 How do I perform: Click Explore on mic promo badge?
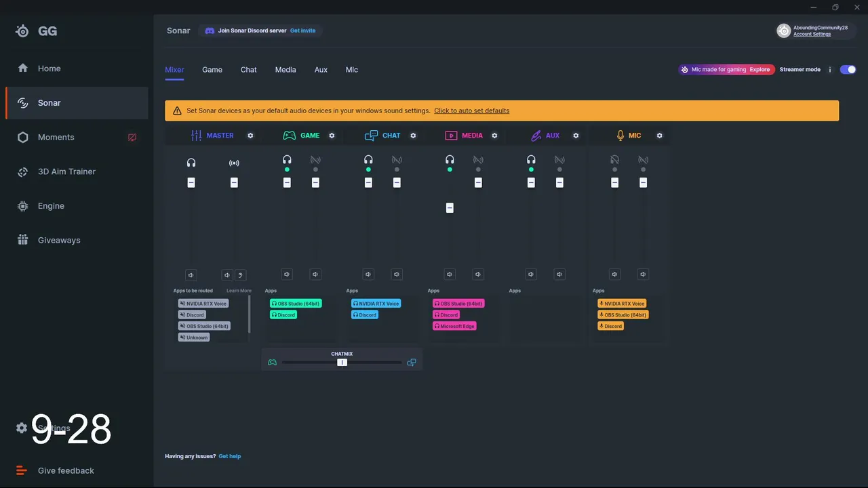[x=759, y=70]
